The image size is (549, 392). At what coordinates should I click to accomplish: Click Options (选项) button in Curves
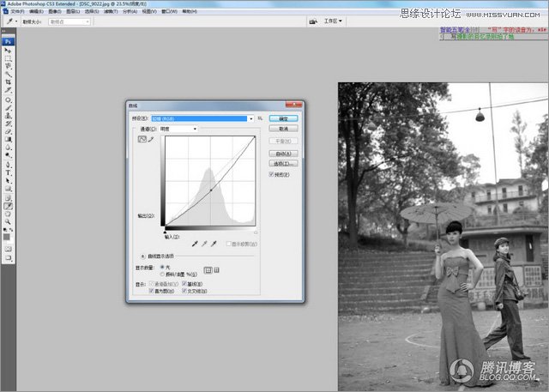tap(283, 164)
